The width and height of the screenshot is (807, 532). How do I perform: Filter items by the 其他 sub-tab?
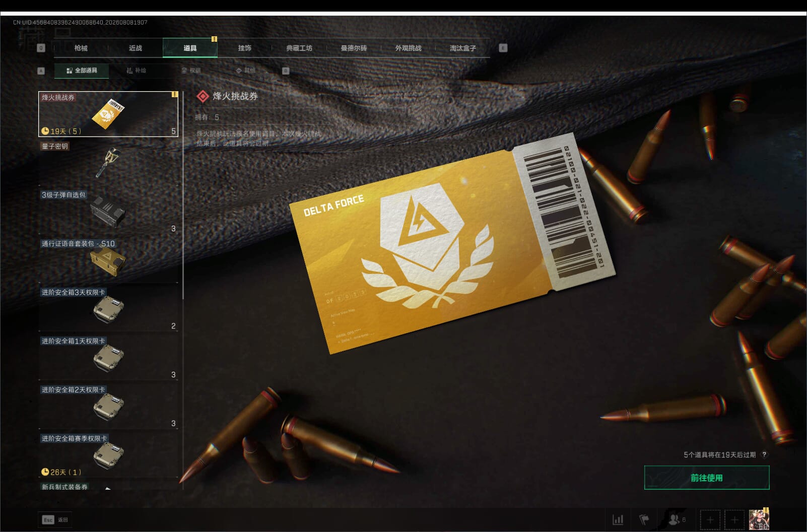246,71
